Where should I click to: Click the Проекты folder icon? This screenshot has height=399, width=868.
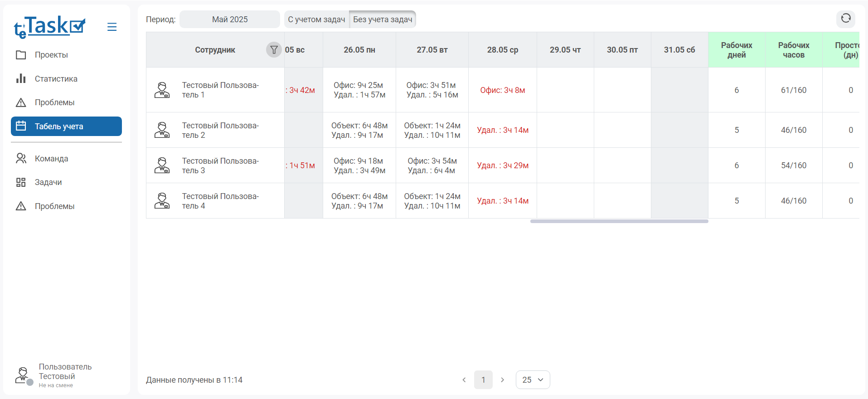(21, 55)
